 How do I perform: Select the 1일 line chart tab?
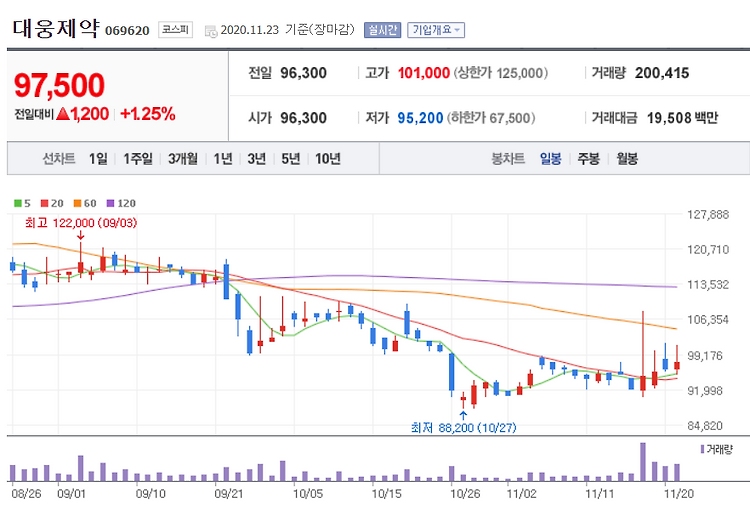tap(98, 158)
